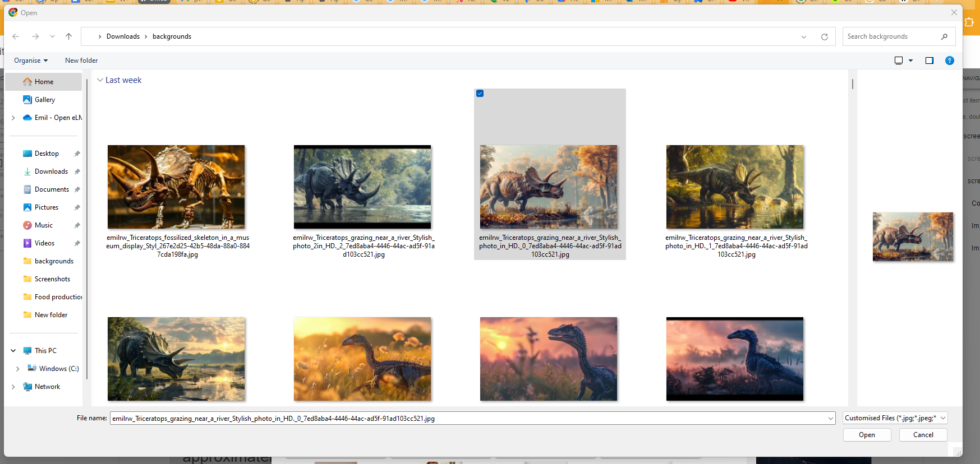Select blue raptor in golden field thumbnail

362,359
